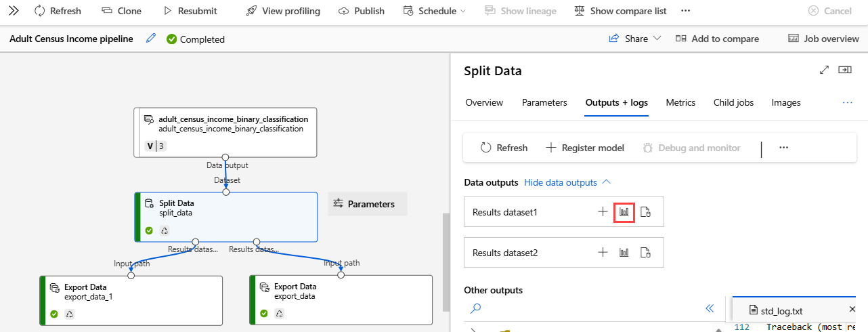Click the pencil icon to rename pipeline
Image resolution: width=868 pixels, height=332 pixels.
[151, 39]
